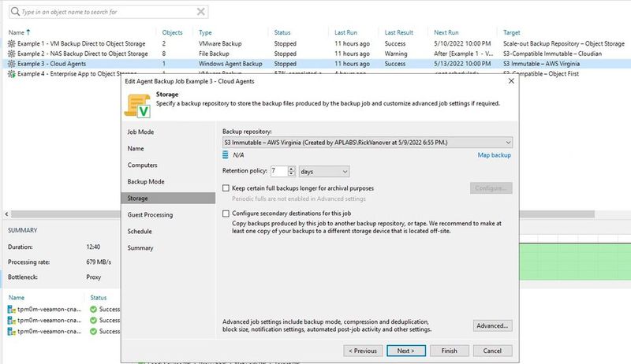This screenshot has width=631, height=364.
Task: Click the gear icon for Example 1 job
Action: point(12,43)
